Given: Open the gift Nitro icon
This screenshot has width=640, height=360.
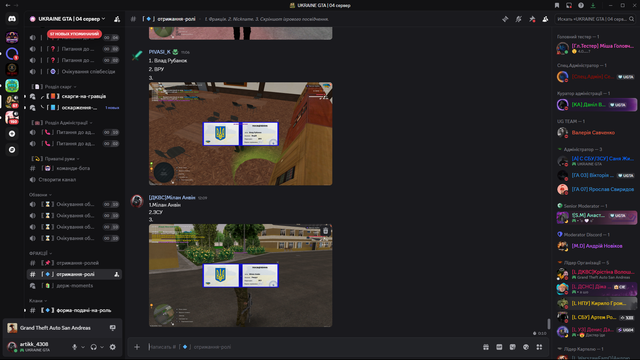Looking at the screenshot, I should (486, 347).
